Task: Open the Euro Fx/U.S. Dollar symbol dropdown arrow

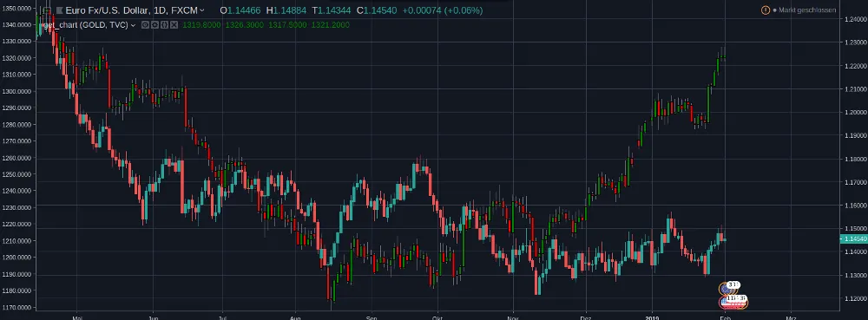Action: (201, 10)
